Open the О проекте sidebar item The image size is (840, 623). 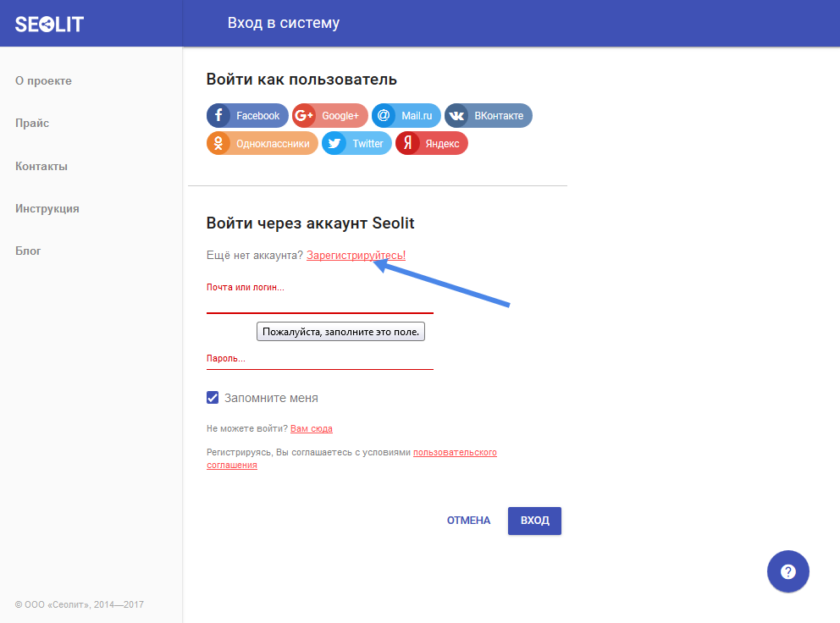[x=43, y=81]
